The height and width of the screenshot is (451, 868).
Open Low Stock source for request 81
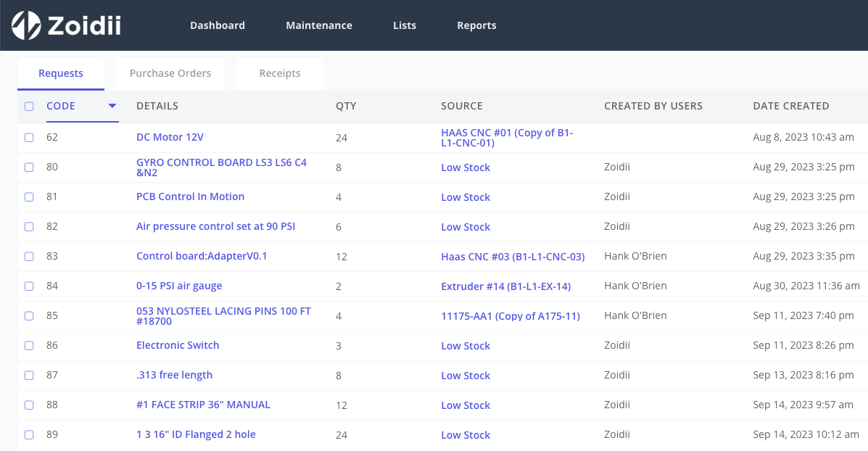pos(466,197)
